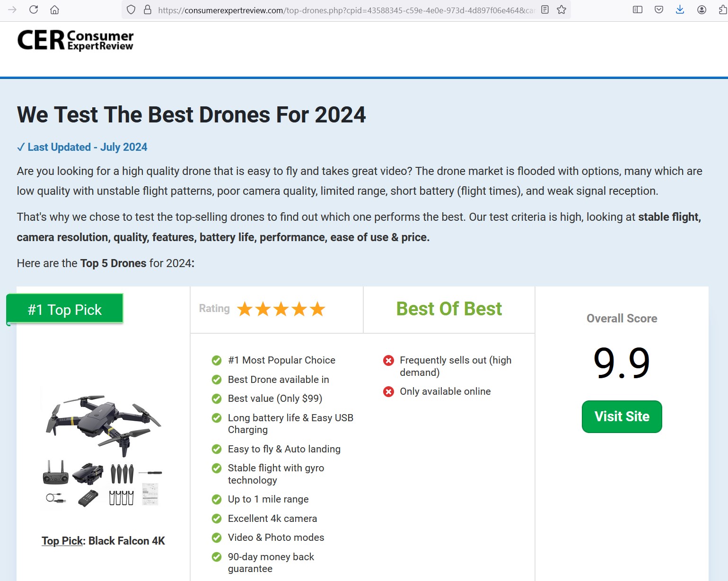Click 'Video & Photo modes' text
This screenshot has width=728, height=581.
pos(276,538)
